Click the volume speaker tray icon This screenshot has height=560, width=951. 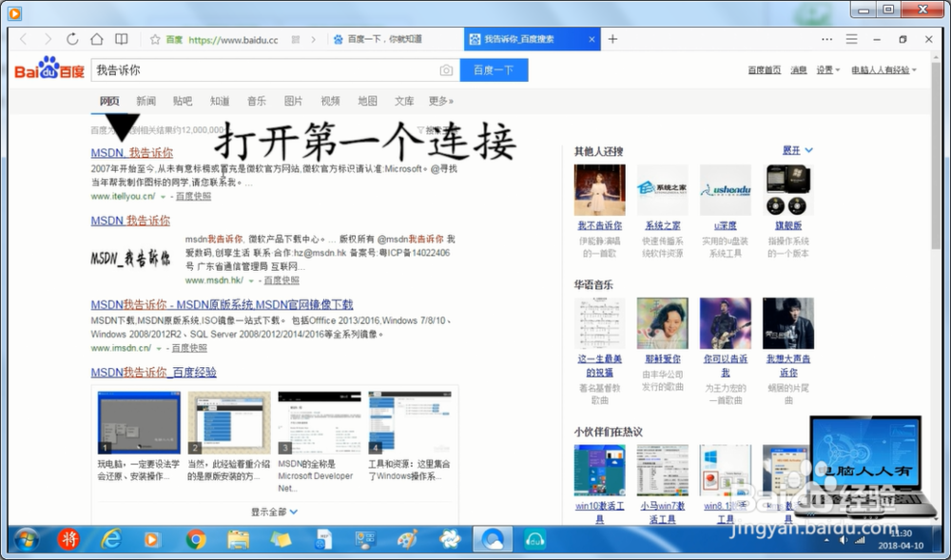tap(843, 539)
